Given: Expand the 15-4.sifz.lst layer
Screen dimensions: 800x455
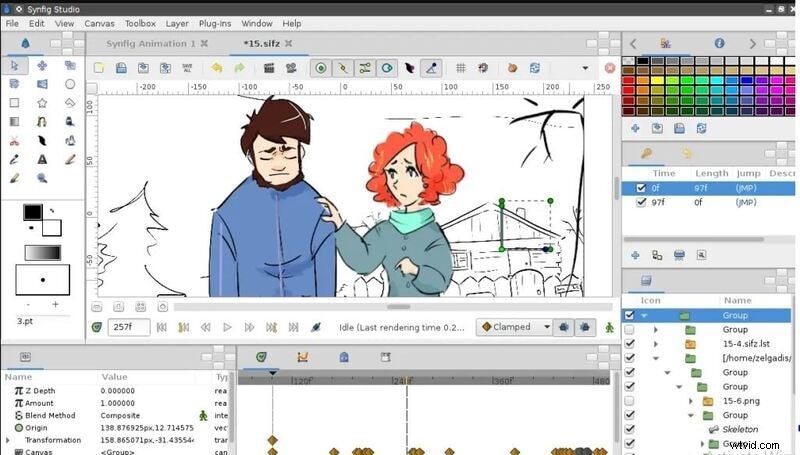Looking at the screenshot, I should (656, 344).
